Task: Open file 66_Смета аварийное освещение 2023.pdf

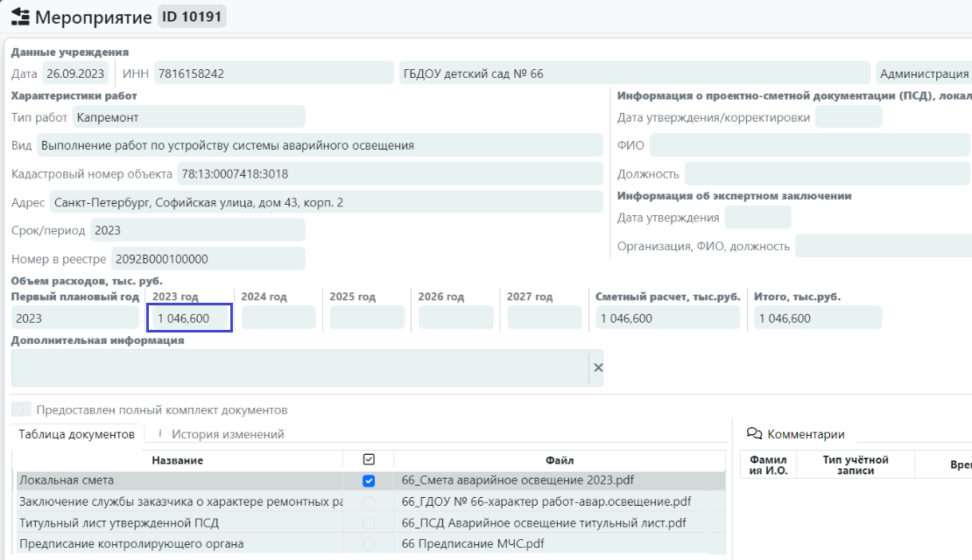Action: point(518,480)
